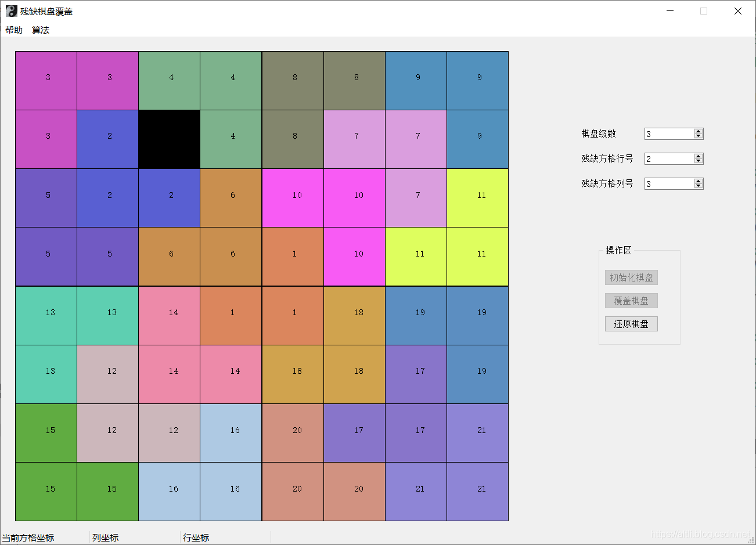Decrease 棋盘级数 using the down arrow
This screenshot has width=756, height=545.
point(698,136)
